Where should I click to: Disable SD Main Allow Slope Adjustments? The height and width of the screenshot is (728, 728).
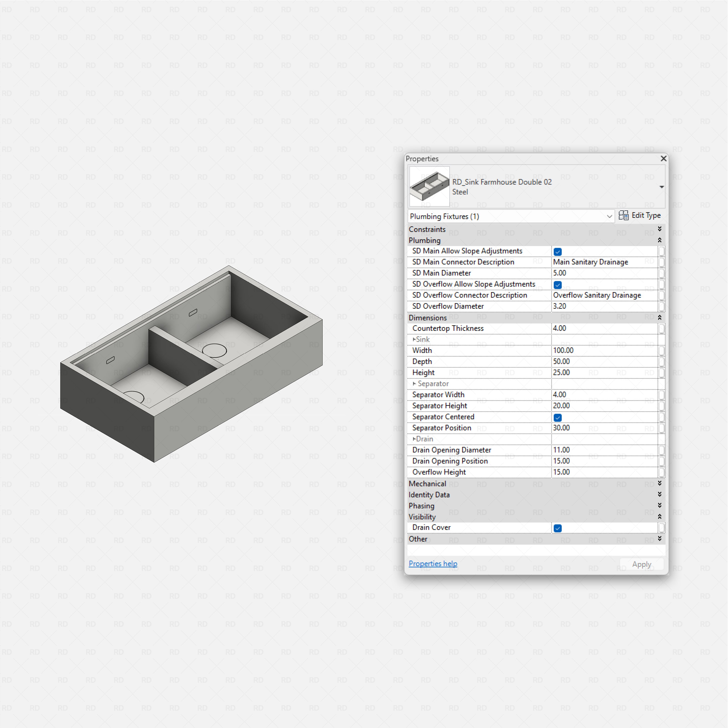point(557,251)
